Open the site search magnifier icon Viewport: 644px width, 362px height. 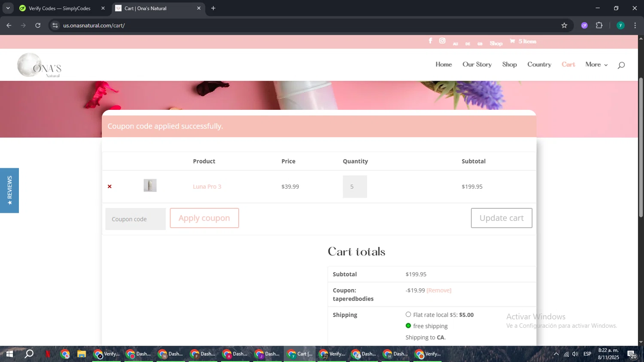[x=621, y=65]
